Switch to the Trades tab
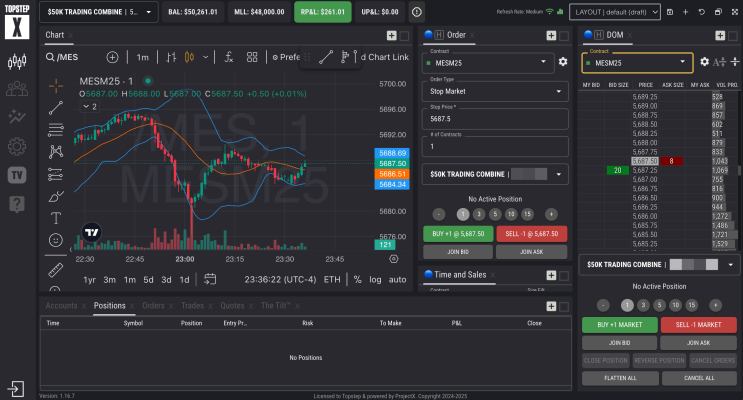Screen dimensions: 743x400 (192, 306)
